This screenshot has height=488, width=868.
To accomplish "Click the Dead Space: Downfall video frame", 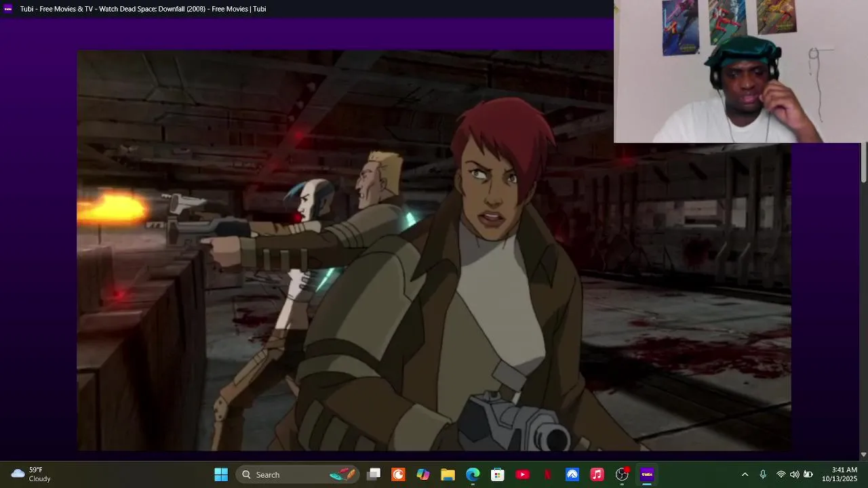I will pos(434,250).
